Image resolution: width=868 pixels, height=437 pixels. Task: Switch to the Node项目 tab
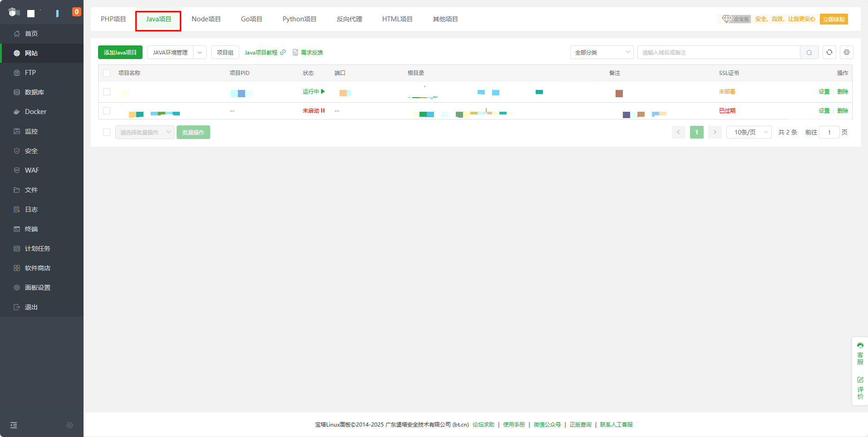[x=206, y=19]
